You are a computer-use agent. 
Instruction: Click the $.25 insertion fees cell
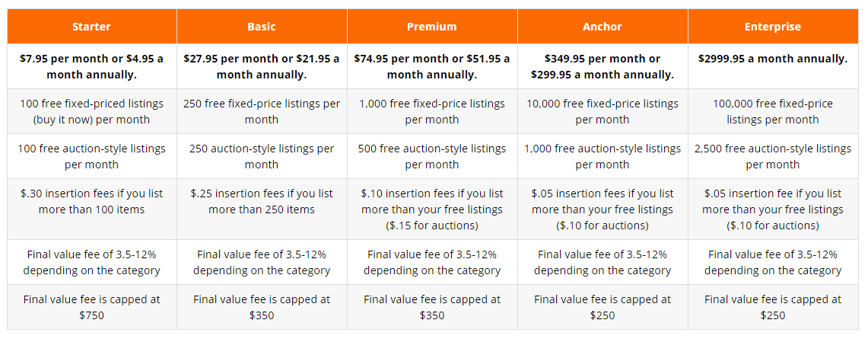262,209
